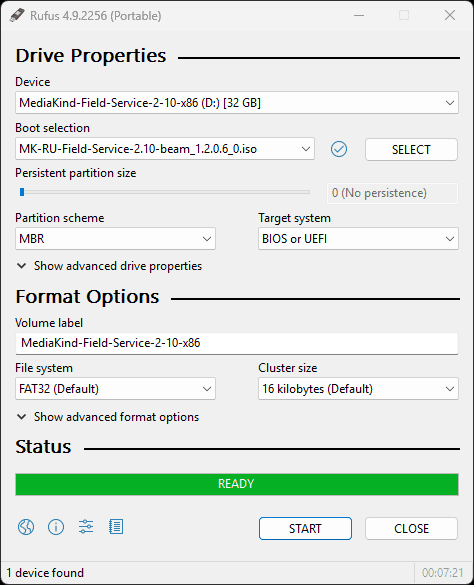Open the File system FAT32 dropdown
This screenshot has height=585, width=474.
[115, 389]
